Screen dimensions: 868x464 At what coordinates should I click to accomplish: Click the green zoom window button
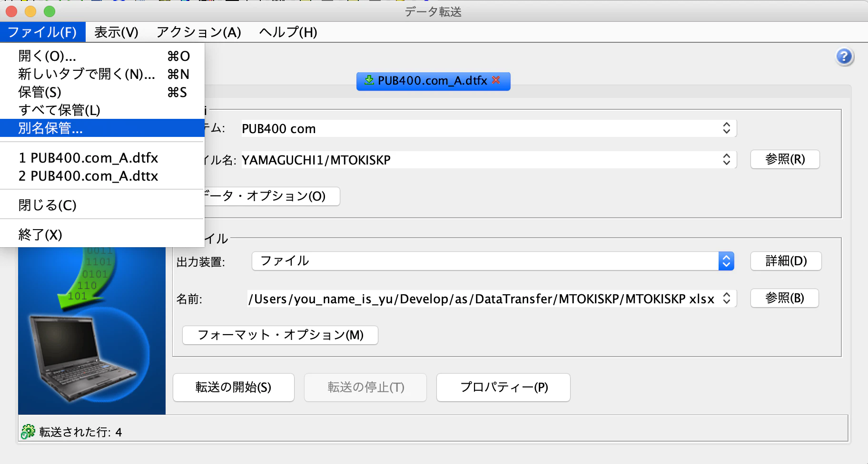[49, 11]
